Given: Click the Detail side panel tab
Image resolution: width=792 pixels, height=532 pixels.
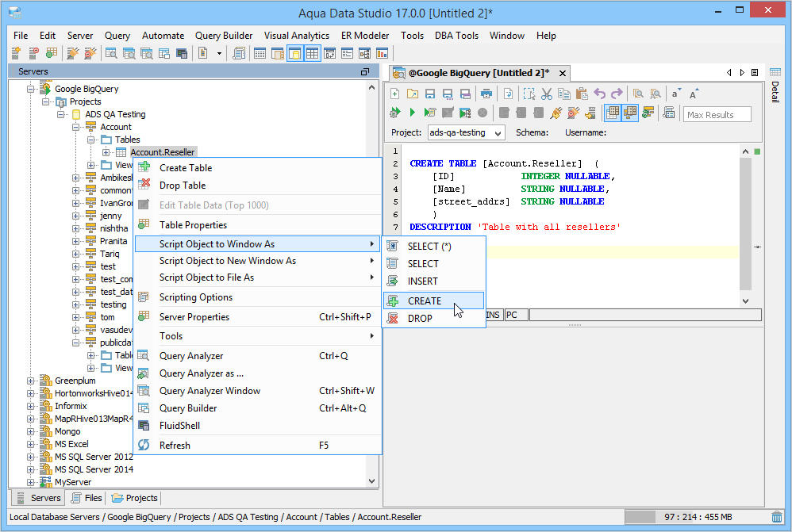Looking at the screenshot, I should (x=775, y=86).
